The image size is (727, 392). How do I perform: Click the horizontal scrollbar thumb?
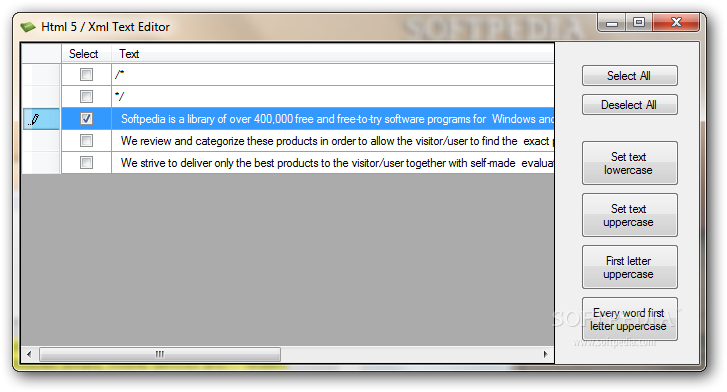point(160,354)
